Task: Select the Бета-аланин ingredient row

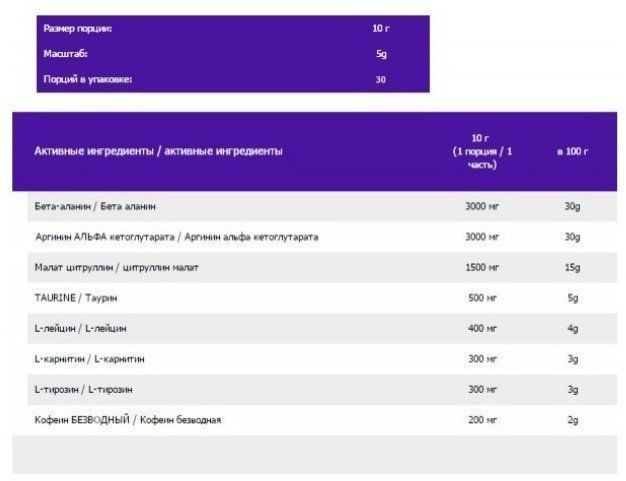Action: click(322, 206)
